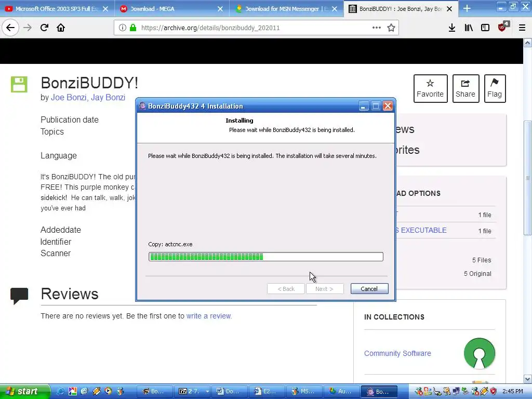
Task: Open the uBlock Origin shield icon
Action: click(502, 27)
